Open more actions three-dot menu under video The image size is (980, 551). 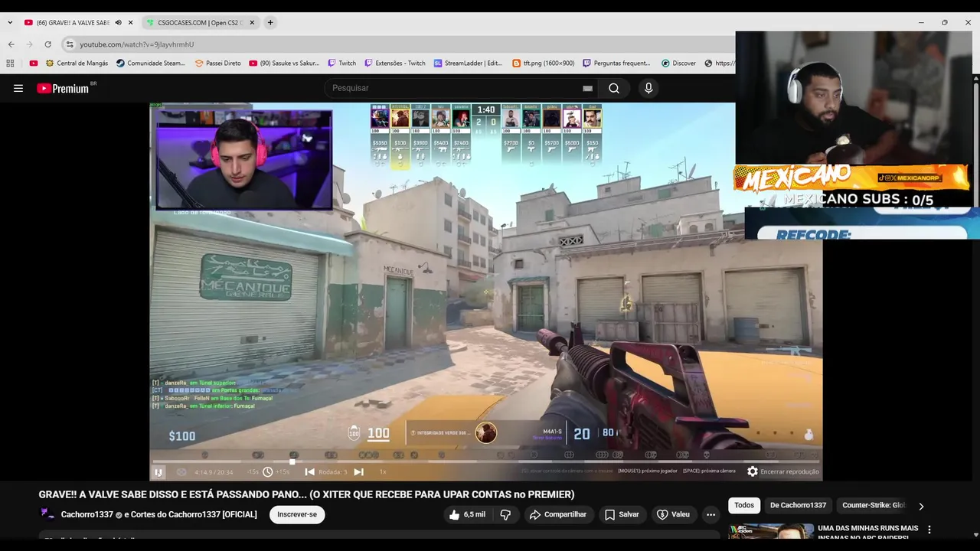tap(711, 514)
